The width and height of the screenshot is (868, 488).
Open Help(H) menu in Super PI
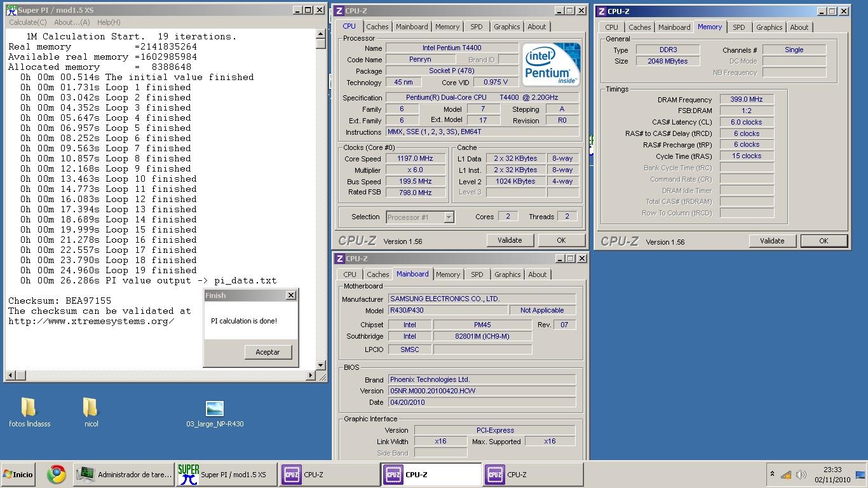pos(109,22)
